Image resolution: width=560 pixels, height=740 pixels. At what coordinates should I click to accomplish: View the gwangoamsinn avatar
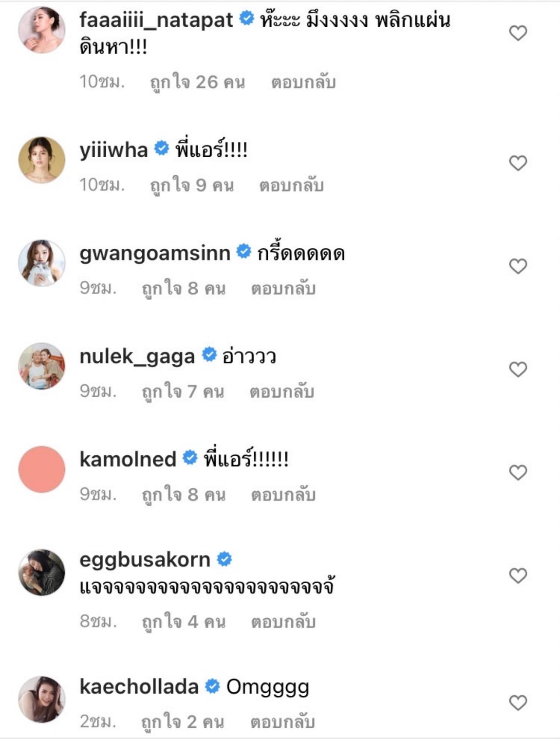pyautogui.click(x=42, y=263)
